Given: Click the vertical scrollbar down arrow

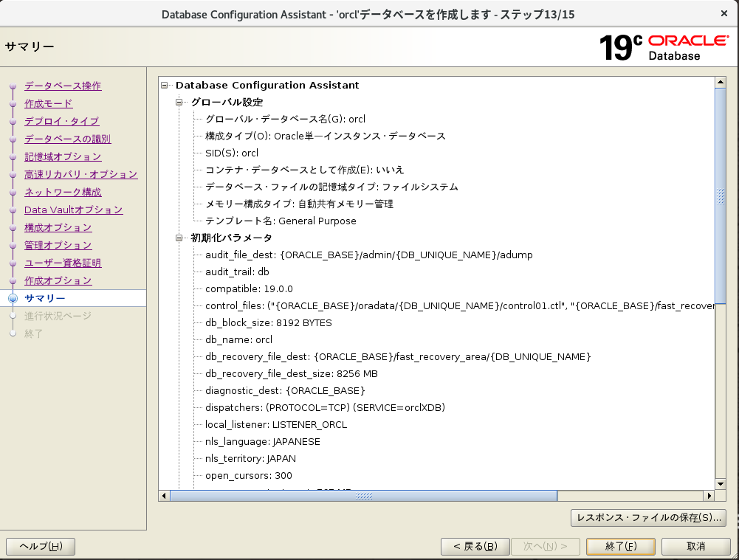Looking at the screenshot, I should pyautogui.click(x=721, y=483).
